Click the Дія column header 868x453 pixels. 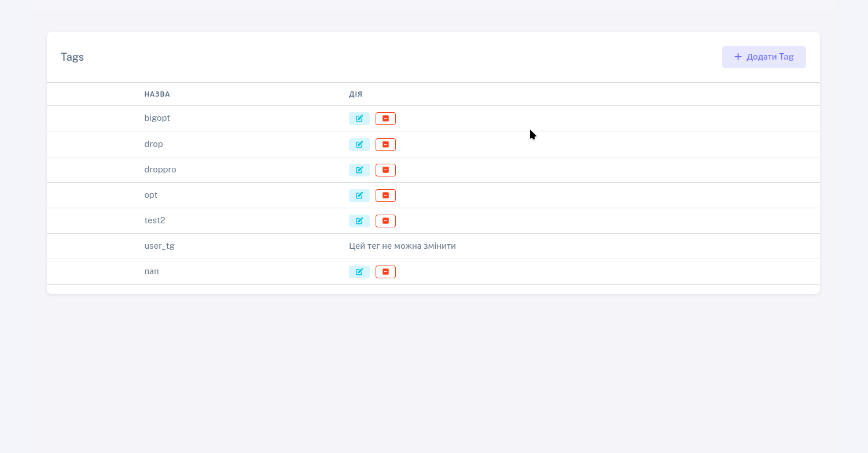pos(355,94)
